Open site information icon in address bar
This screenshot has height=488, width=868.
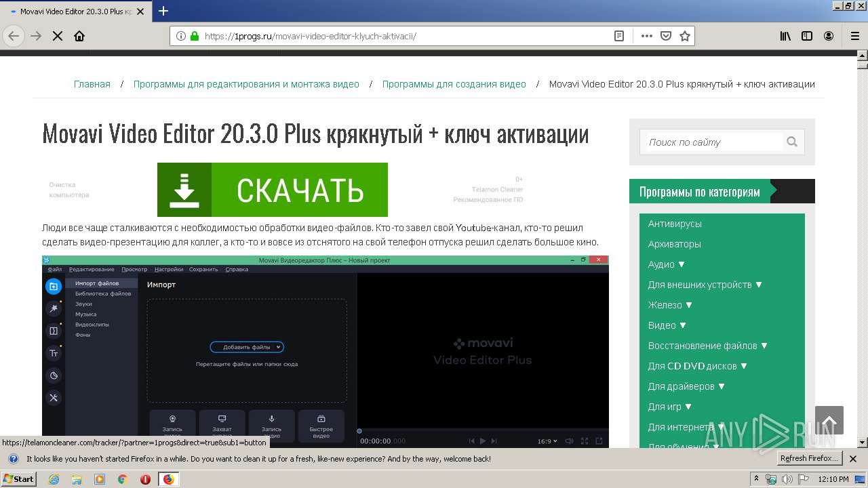tap(181, 36)
